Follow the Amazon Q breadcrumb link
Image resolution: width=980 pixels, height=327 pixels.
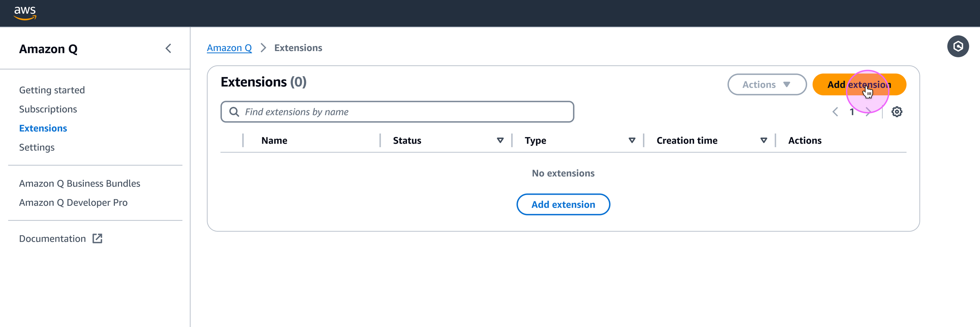click(229, 48)
